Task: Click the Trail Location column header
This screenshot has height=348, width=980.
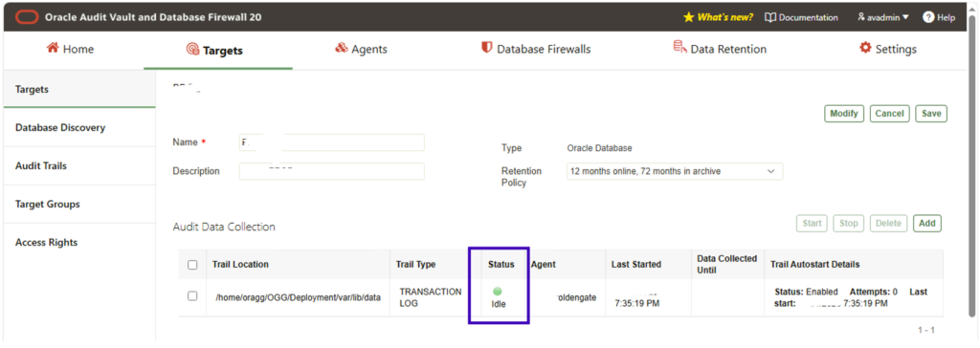Action: pyautogui.click(x=240, y=264)
